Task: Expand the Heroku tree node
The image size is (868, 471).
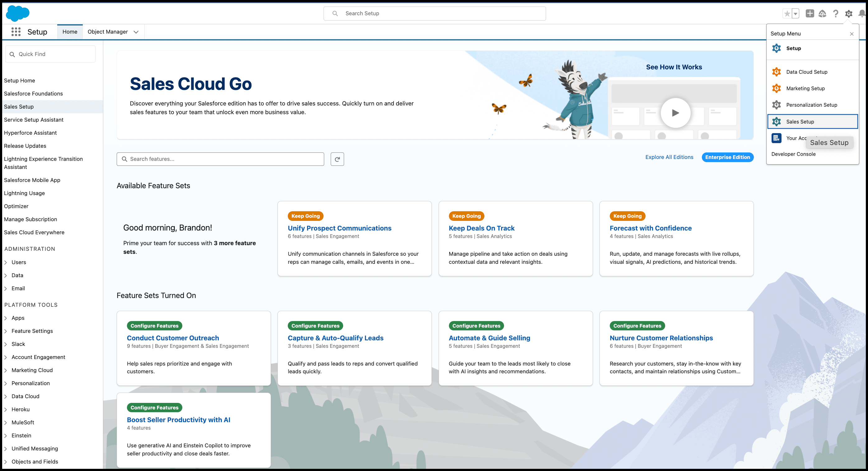Action: (x=6, y=409)
